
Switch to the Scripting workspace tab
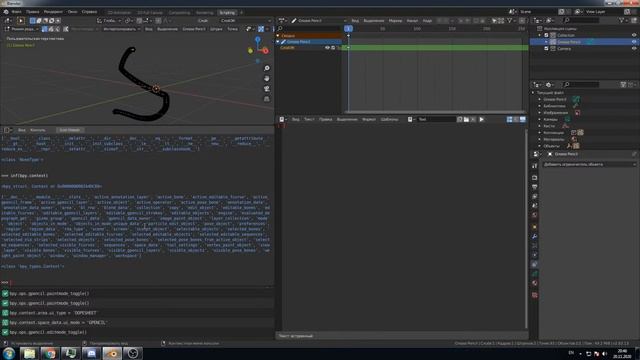pyautogui.click(x=227, y=12)
